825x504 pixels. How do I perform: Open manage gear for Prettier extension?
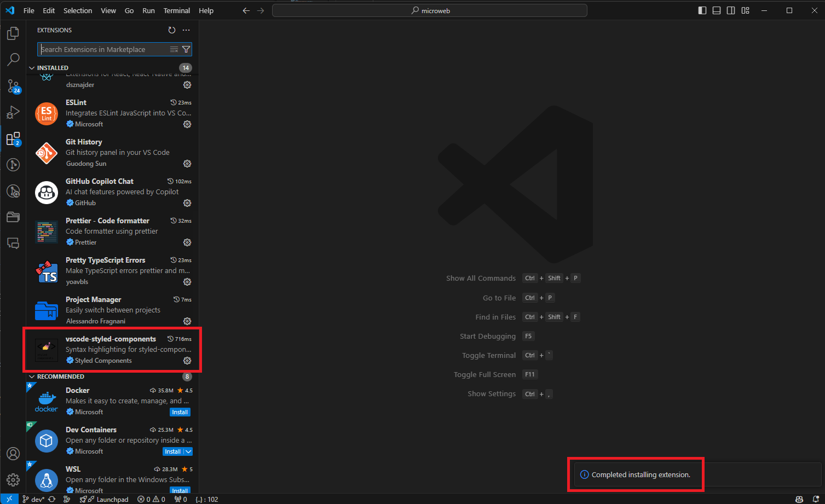tap(187, 242)
